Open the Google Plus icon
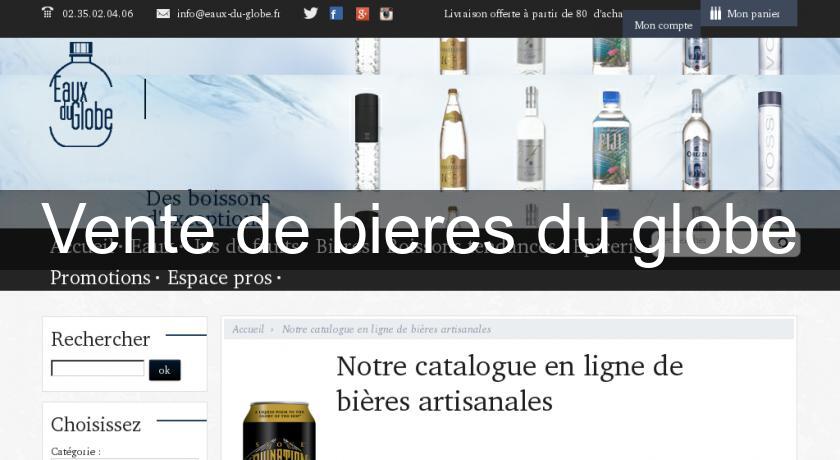Image resolution: width=840 pixels, height=460 pixels. coord(362,13)
